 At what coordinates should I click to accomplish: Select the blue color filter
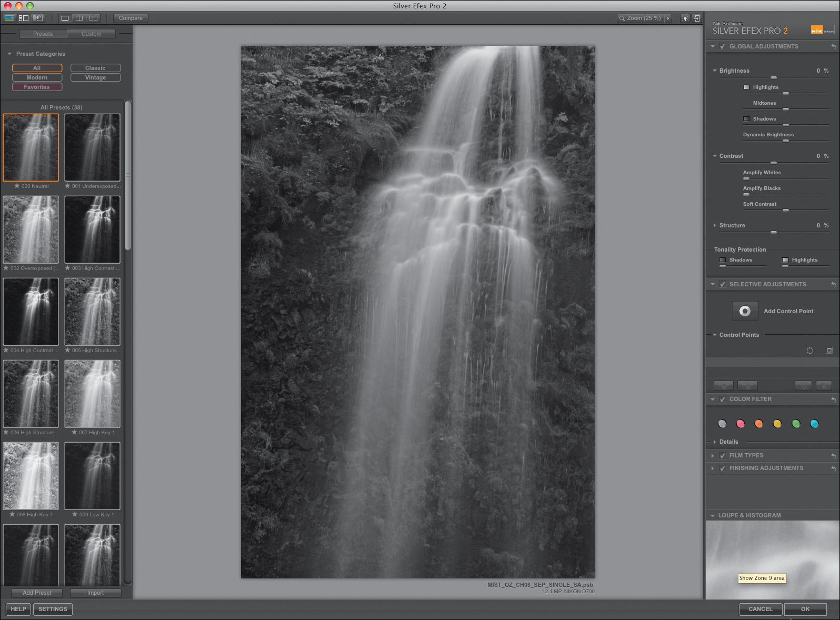814,424
